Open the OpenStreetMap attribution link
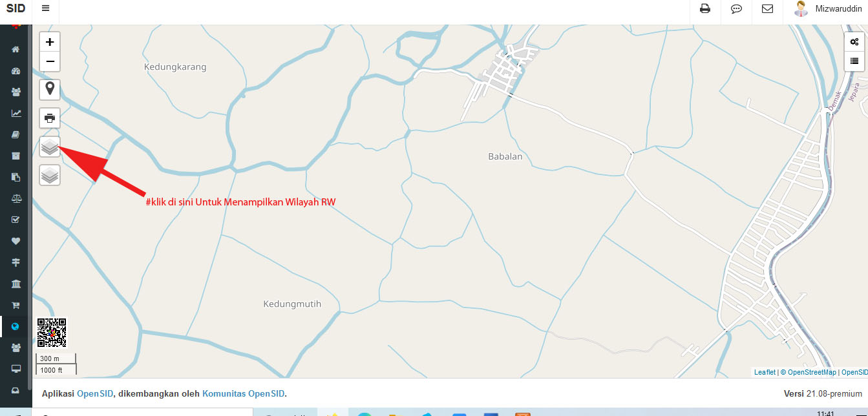 pyautogui.click(x=812, y=372)
